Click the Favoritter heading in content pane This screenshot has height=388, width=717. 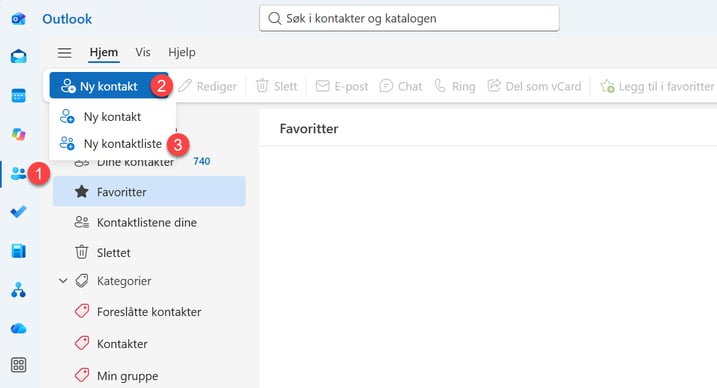click(309, 128)
